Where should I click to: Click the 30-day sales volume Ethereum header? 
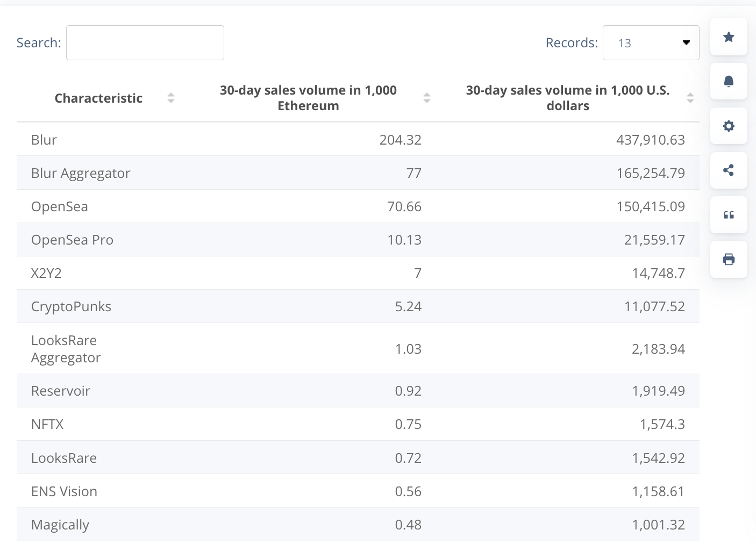[x=308, y=98]
